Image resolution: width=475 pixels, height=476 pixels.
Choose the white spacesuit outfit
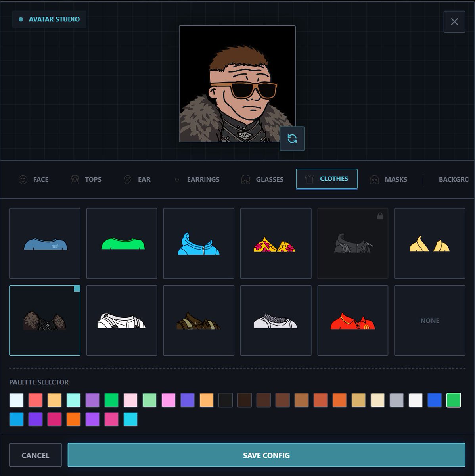coord(122,321)
